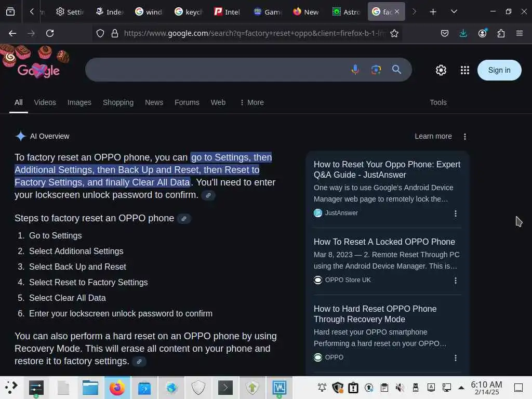The image size is (532, 399).
Task: Open the tracking protection shield icon
Action: [x=100, y=33]
